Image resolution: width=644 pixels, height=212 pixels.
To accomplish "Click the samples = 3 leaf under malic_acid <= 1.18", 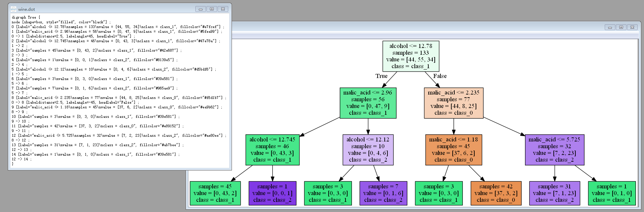I will point(439,193).
